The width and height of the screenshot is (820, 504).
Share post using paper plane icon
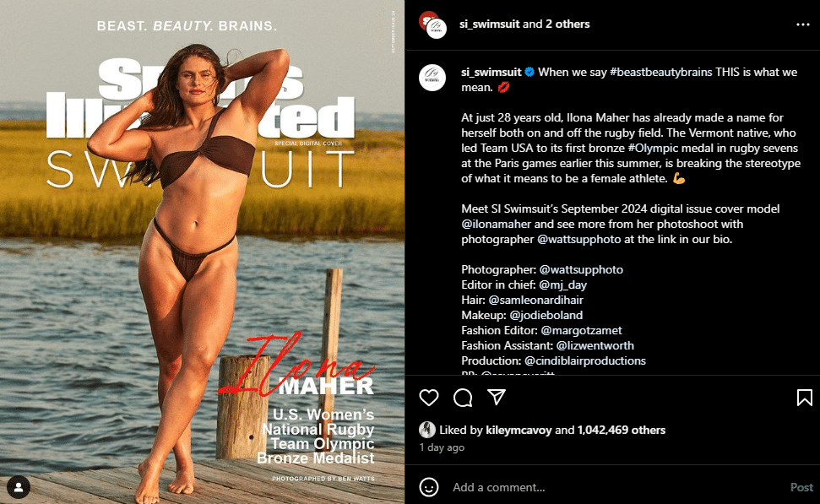pos(497,398)
